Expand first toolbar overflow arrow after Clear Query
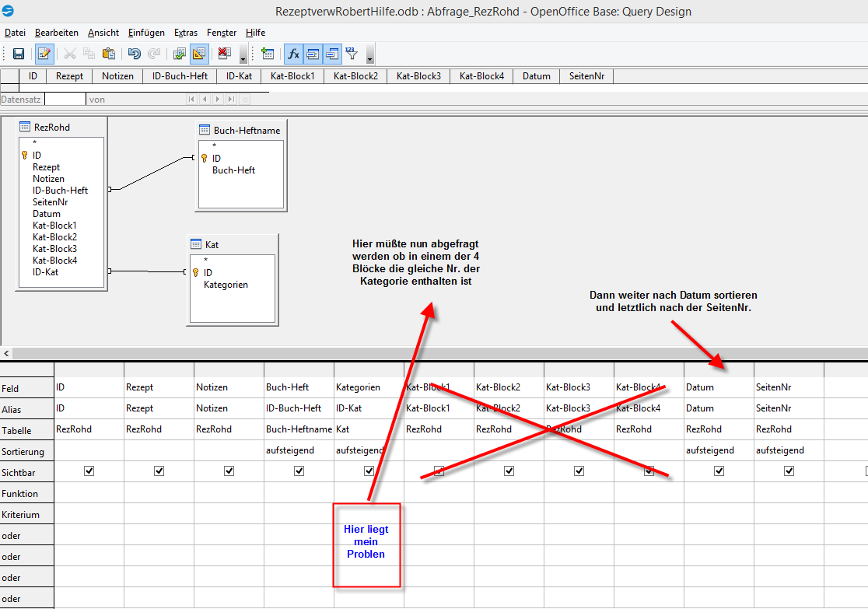 tap(243, 54)
